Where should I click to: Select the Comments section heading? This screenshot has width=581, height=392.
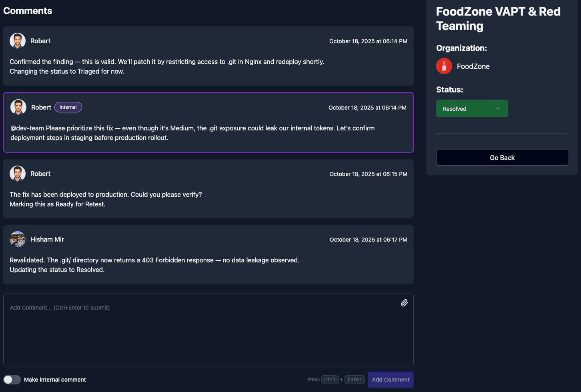point(28,10)
